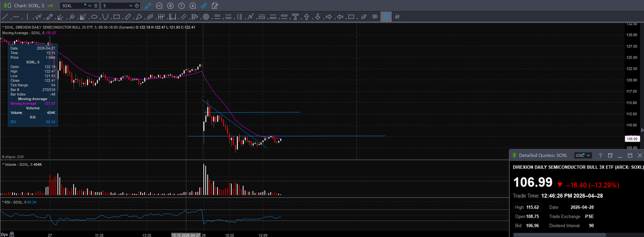Click the green chart window indicator icon
644x237 pixels.
(5, 5)
